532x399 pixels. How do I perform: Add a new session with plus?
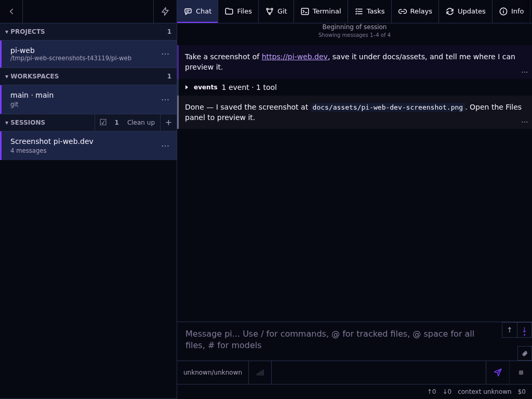[169, 123]
